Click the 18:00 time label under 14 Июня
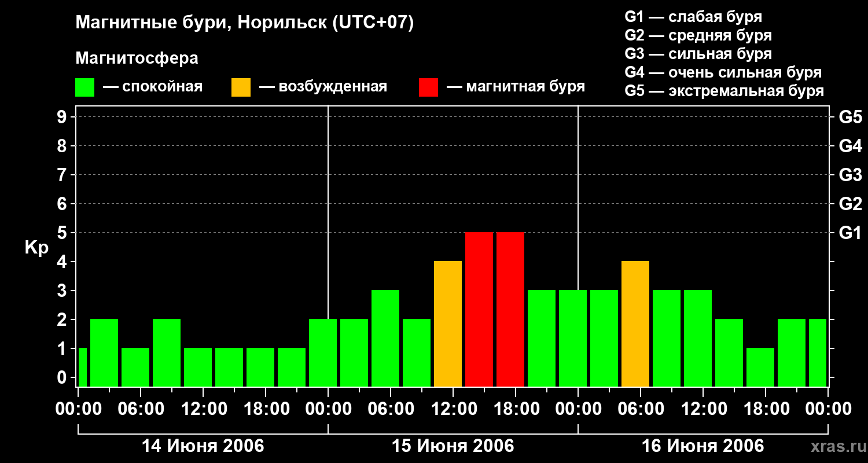Viewport: 868px width, 463px height. [x=266, y=409]
